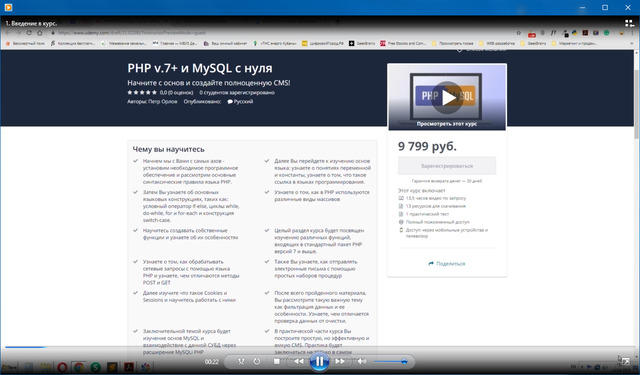640x375 pixels.
Task: Click the bookmark star in the address bar
Action: pyautogui.click(x=518, y=33)
